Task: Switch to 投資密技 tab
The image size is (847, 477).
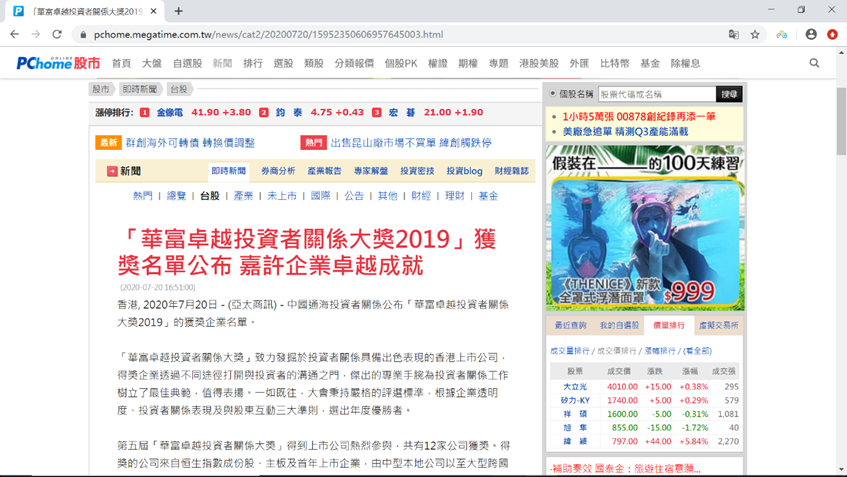Action: [417, 171]
